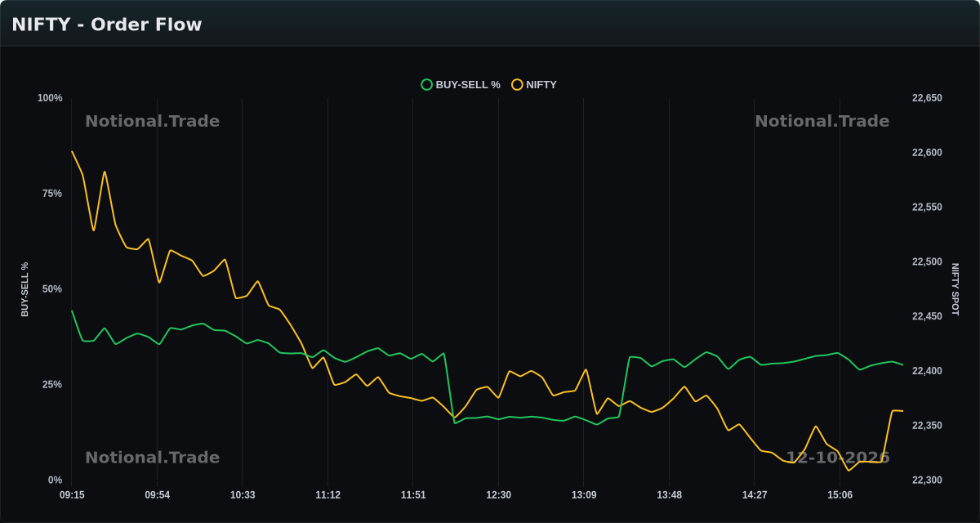Click the 10:33 time axis label
The image size is (980, 523).
click(243, 495)
